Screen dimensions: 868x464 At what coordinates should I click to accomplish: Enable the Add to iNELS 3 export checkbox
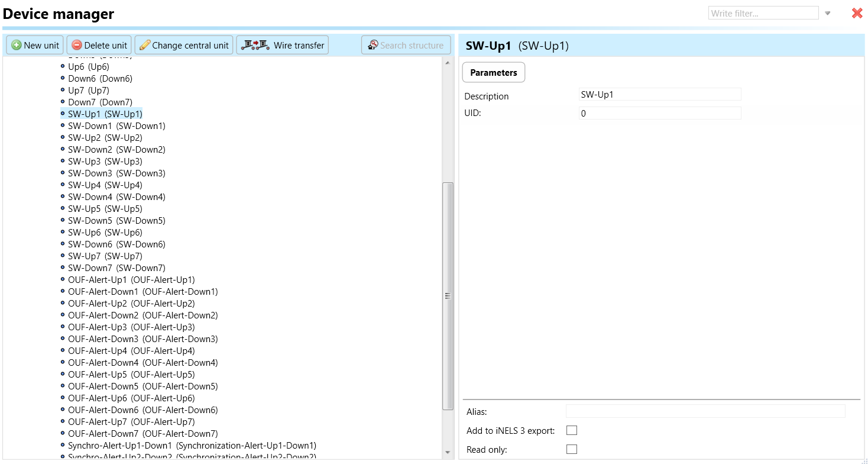571,430
